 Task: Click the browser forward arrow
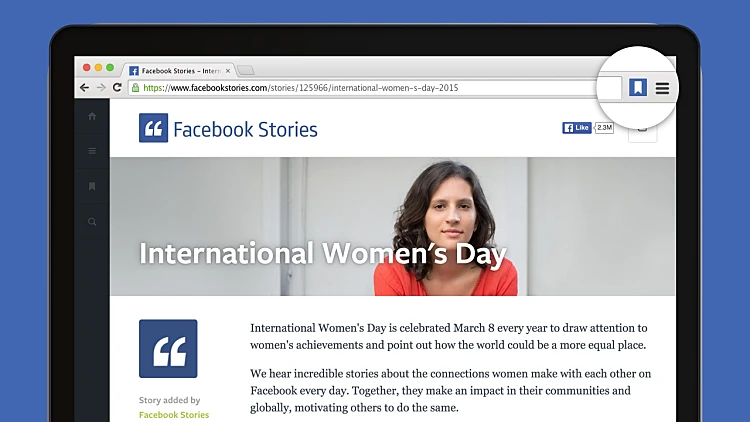click(x=101, y=88)
